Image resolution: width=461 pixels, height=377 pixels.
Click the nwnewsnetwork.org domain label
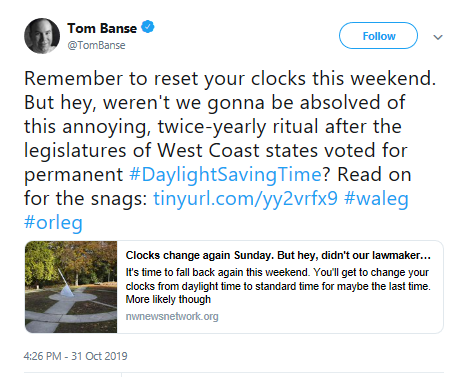tap(172, 316)
